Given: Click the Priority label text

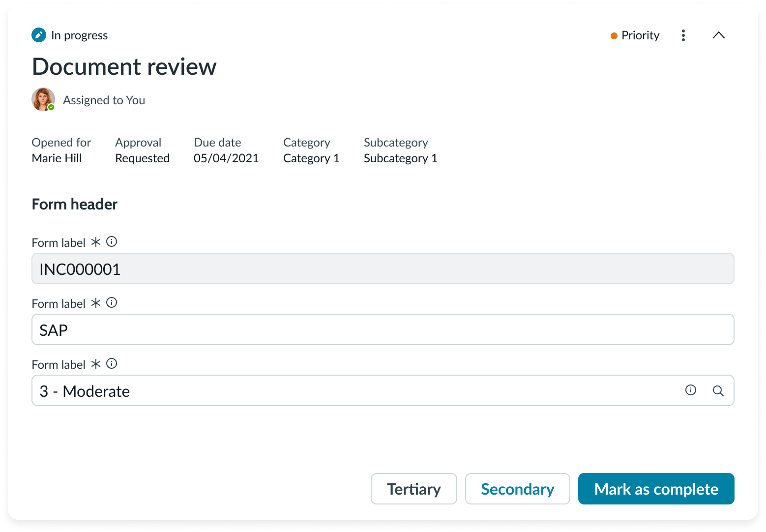Looking at the screenshot, I should (x=640, y=35).
